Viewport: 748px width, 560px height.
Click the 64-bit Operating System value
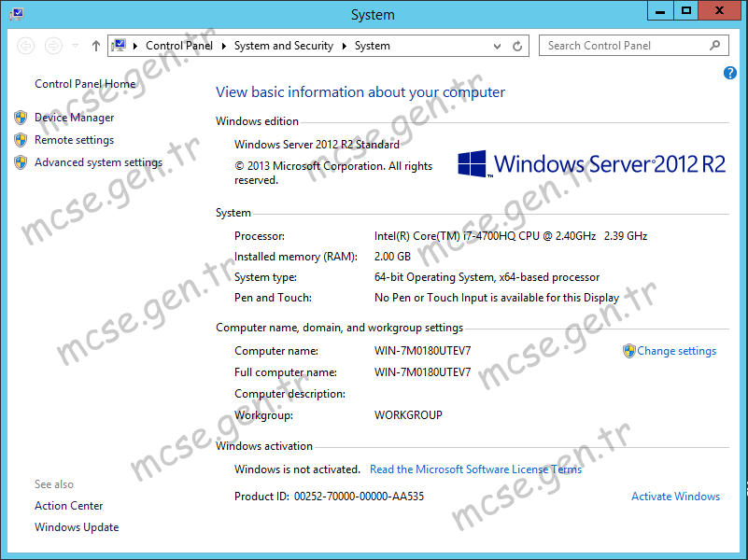coord(487,277)
